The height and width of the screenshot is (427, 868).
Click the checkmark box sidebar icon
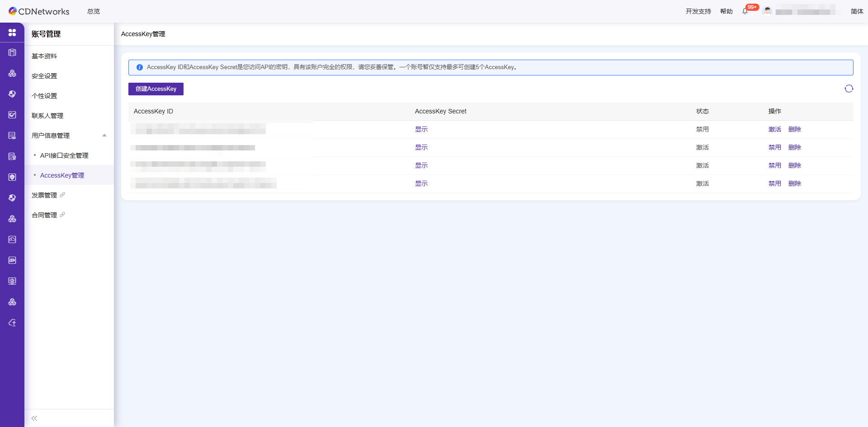[x=12, y=115]
